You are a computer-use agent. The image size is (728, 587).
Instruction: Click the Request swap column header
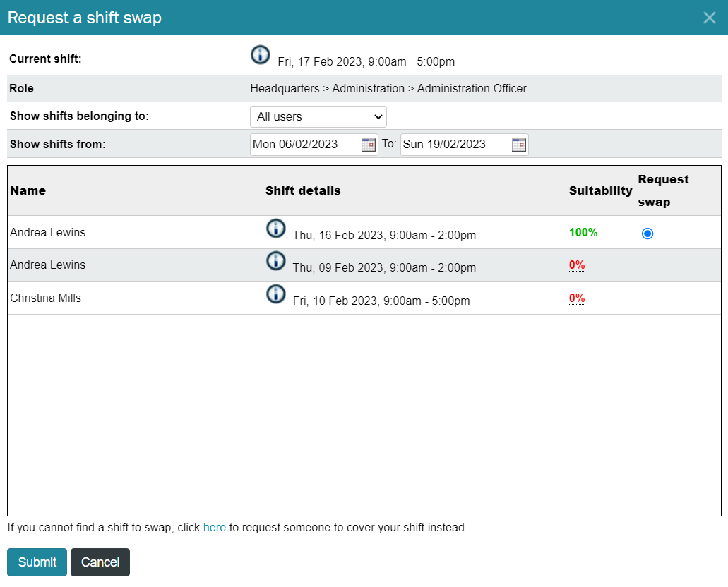coord(664,190)
